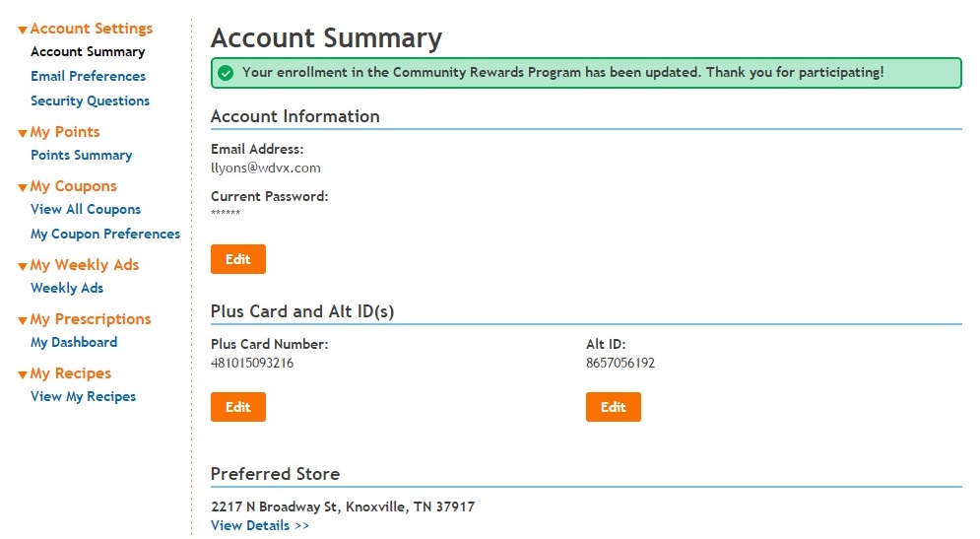This screenshot has width=980, height=539.
Task: Collapse the Account Settings section arrow
Action: coord(23,31)
